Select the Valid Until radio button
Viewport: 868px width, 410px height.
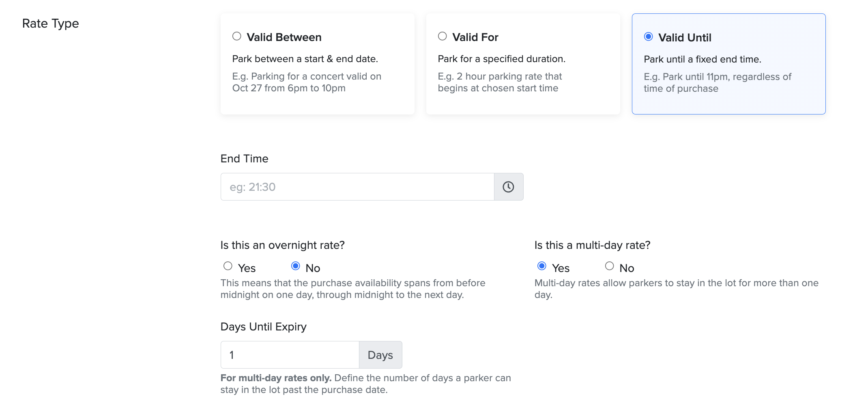tap(649, 37)
